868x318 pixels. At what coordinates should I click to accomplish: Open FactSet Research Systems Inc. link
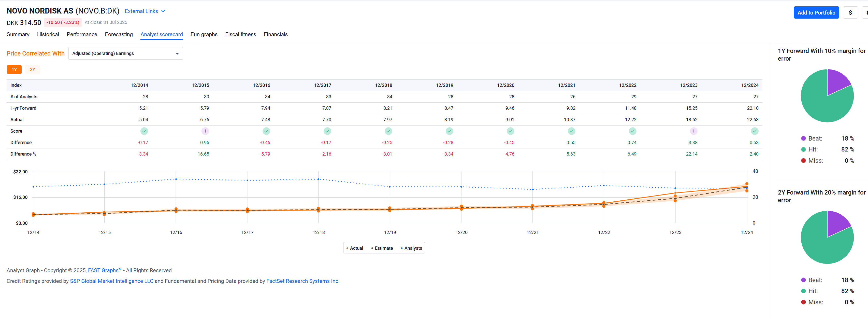point(302,281)
